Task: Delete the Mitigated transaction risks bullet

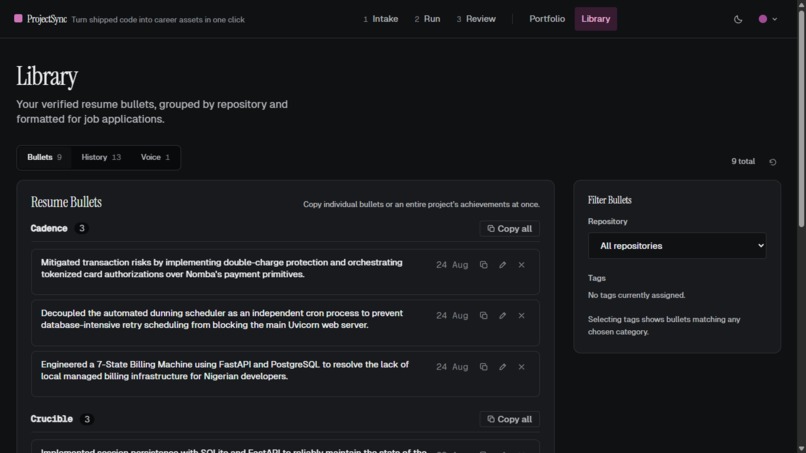Action: (x=521, y=265)
